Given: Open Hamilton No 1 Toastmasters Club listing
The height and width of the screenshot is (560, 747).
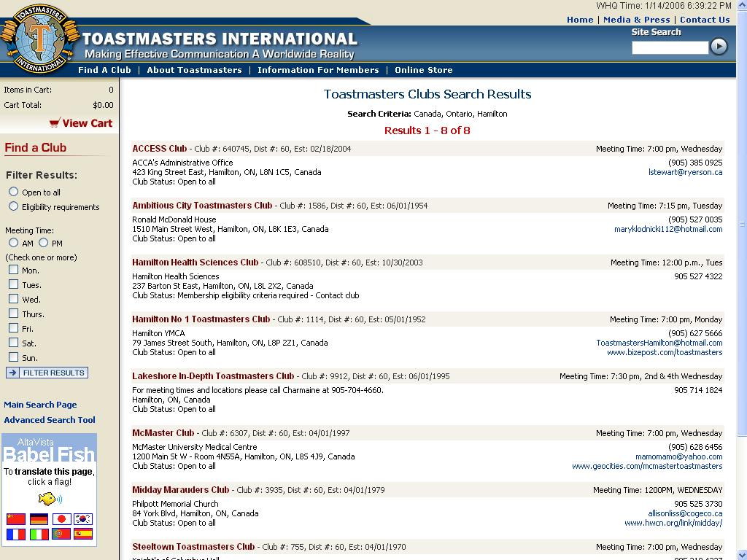Looking at the screenshot, I should click(201, 319).
